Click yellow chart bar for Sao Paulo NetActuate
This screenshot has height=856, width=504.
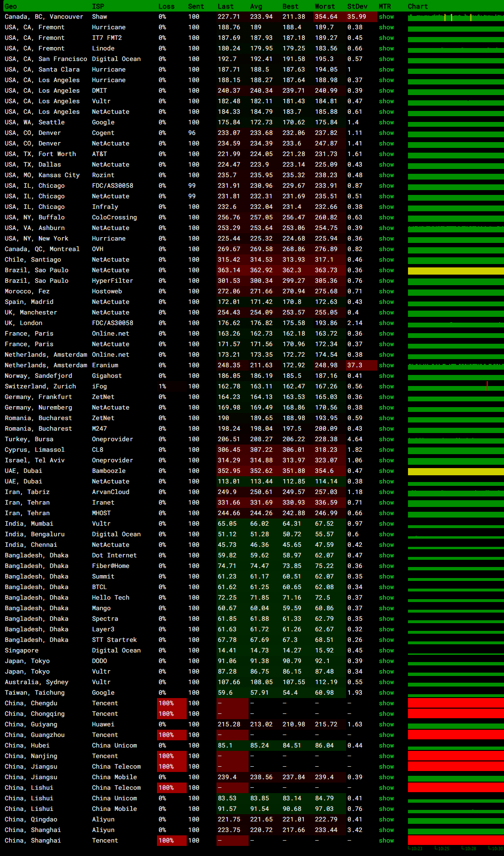[x=456, y=271]
